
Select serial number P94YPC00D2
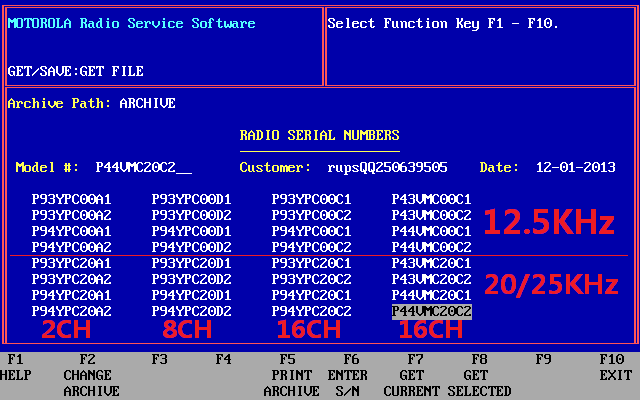pos(191,247)
